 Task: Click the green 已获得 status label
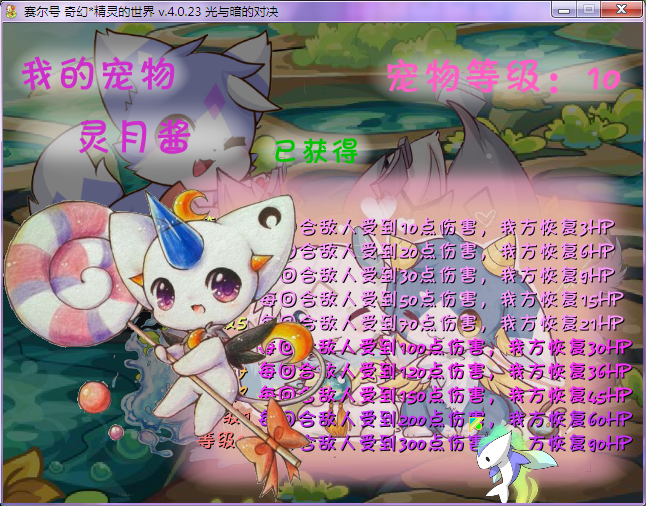316,151
